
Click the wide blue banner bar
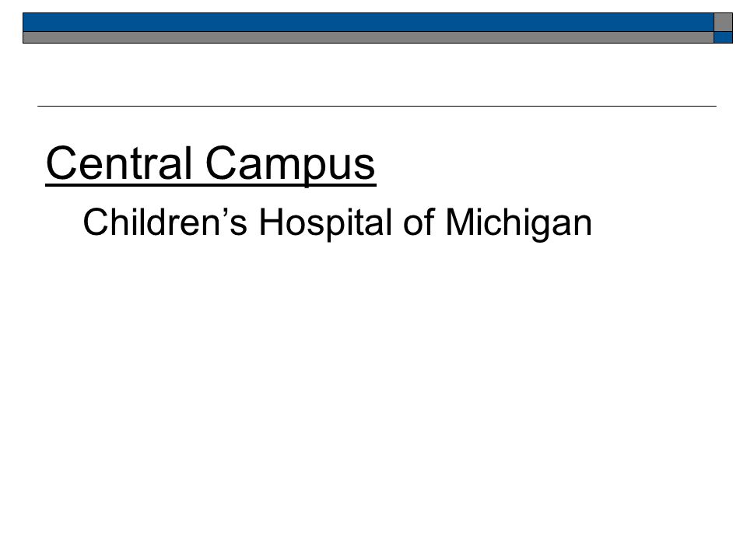tap(368, 23)
